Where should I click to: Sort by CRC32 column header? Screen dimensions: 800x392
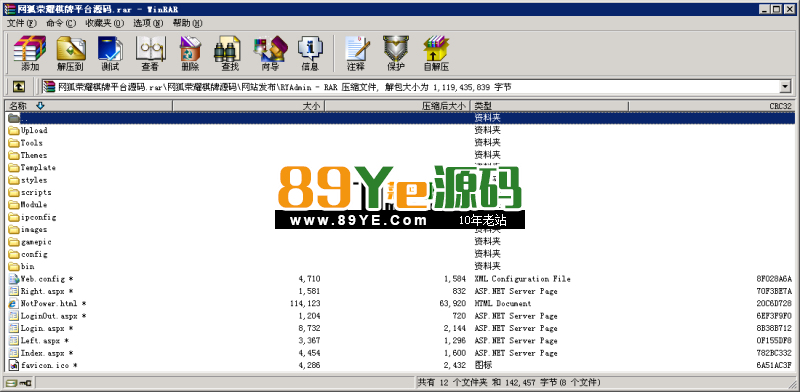(x=712, y=106)
